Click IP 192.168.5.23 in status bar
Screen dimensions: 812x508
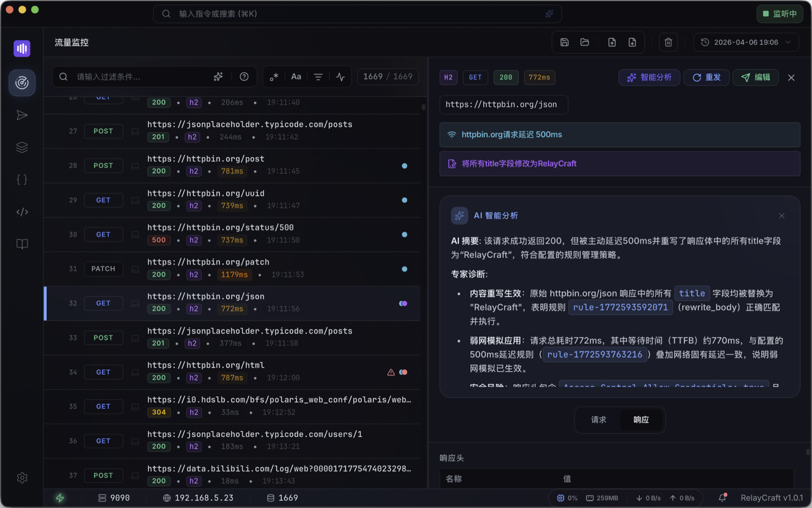198,498
